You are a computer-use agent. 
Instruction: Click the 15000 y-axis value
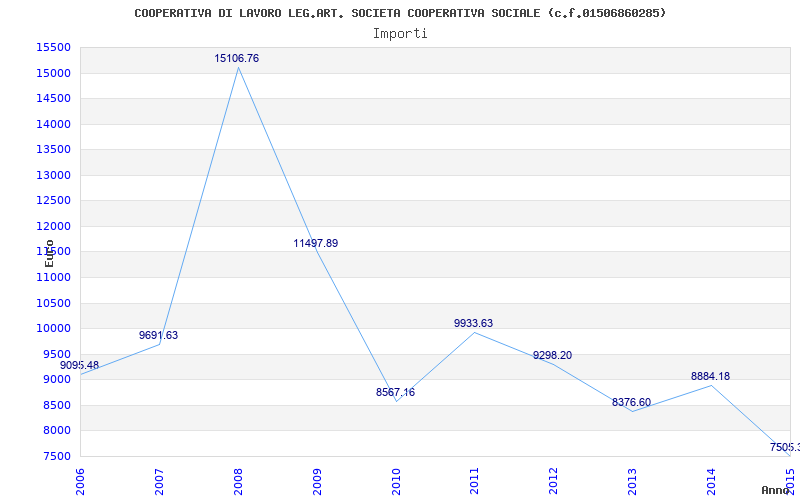tap(53, 73)
